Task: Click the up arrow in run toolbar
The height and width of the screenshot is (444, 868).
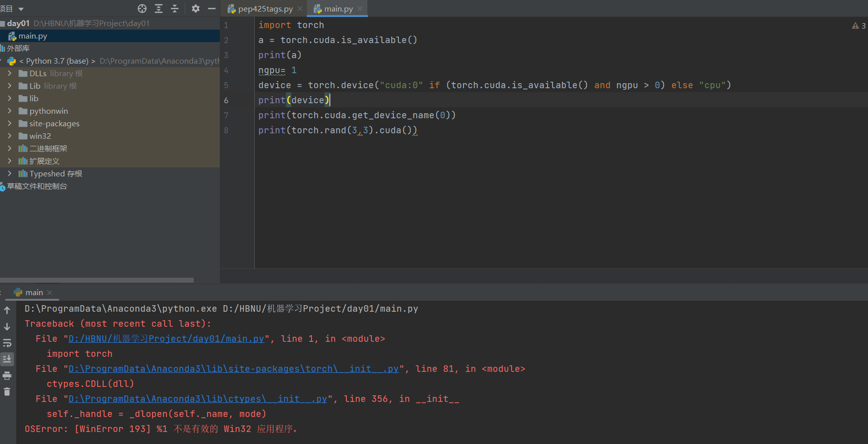Action: pos(7,310)
